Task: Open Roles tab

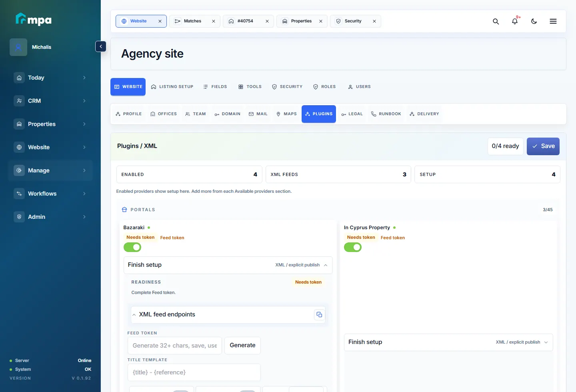Action: (x=324, y=87)
